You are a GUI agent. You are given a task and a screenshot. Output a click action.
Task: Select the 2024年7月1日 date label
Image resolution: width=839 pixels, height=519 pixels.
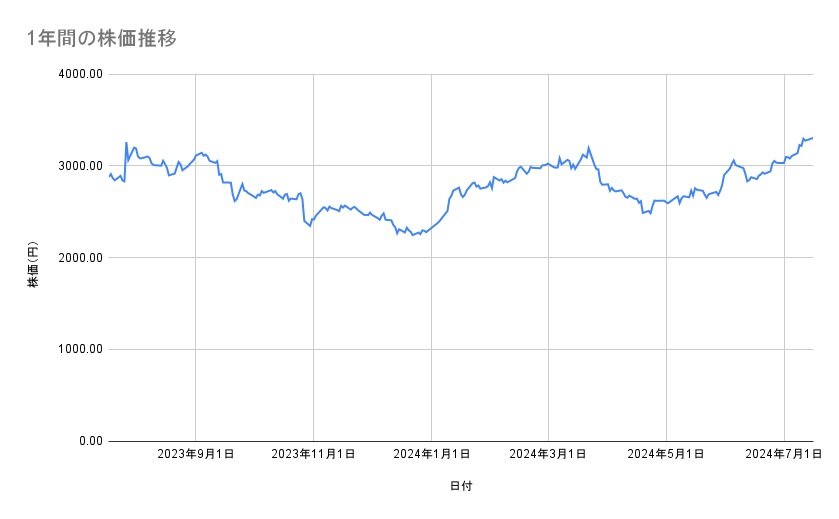[x=784, y=455]
